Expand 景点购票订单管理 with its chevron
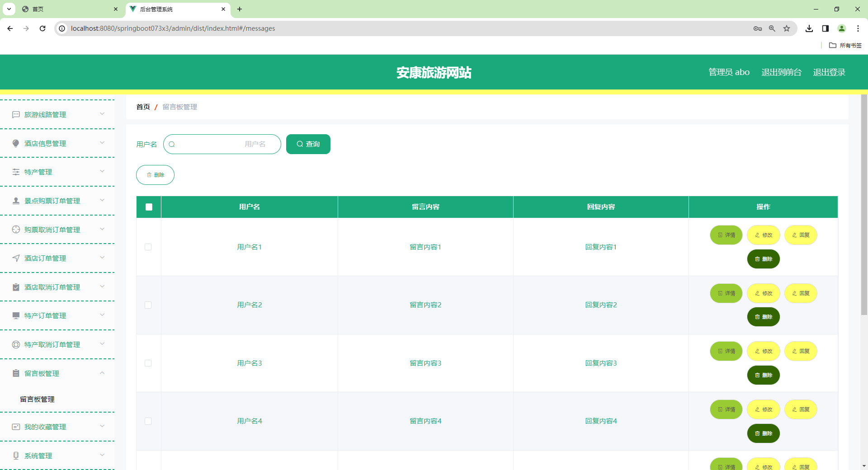 [x=102, y=200]
